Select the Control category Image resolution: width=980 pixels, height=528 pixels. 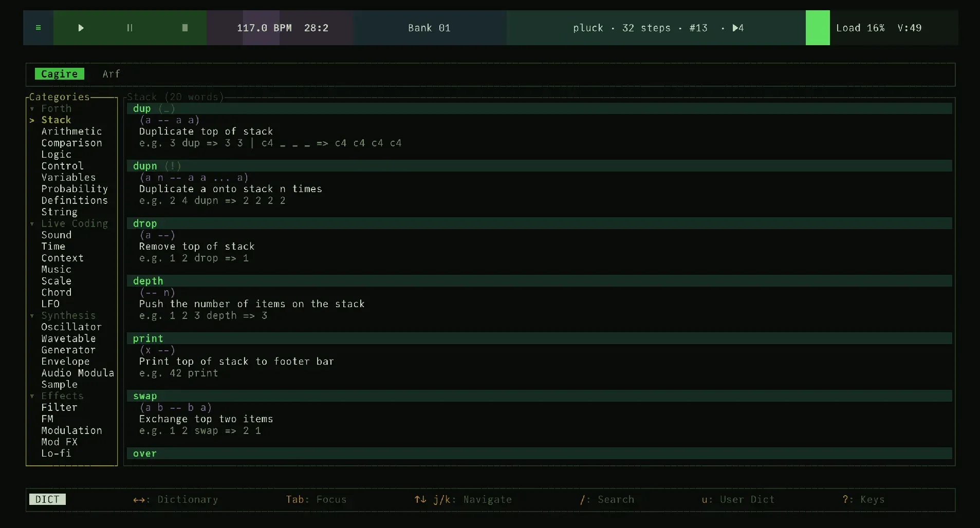pyautogui.click(x=62, y=166)
